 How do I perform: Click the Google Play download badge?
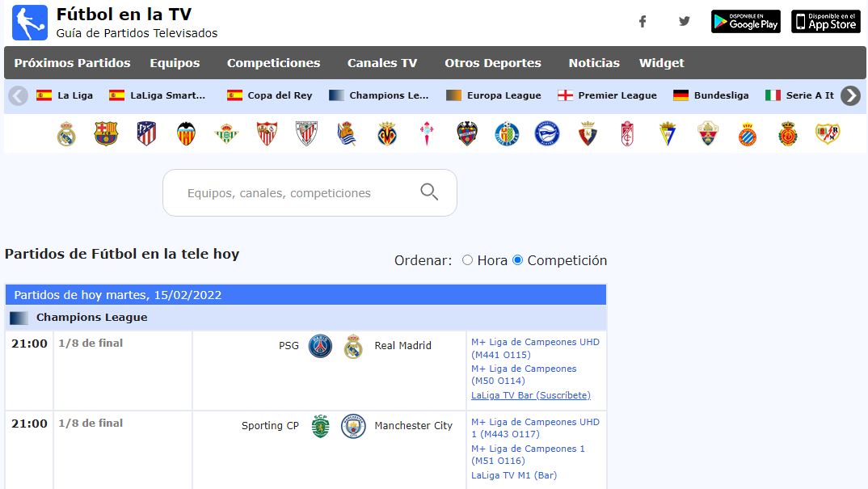745,22
